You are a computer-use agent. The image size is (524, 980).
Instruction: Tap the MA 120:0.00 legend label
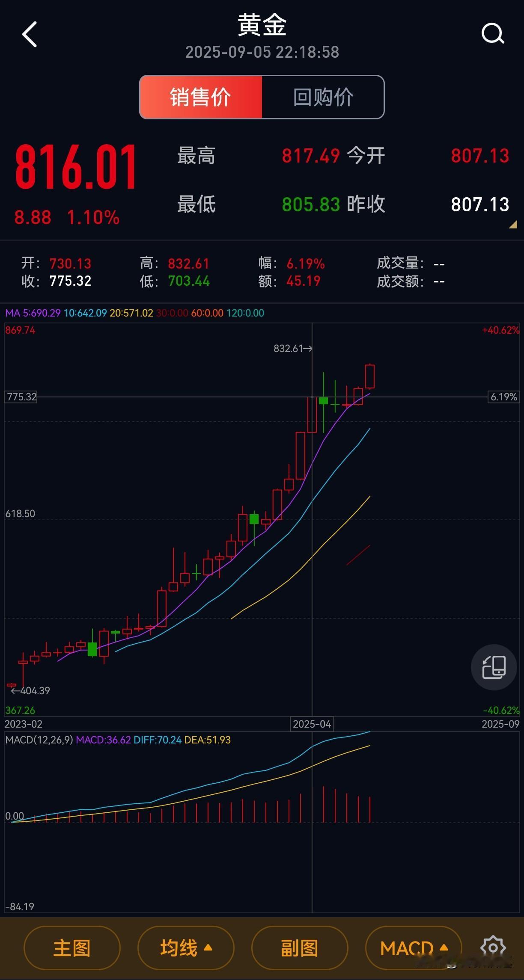245,313
